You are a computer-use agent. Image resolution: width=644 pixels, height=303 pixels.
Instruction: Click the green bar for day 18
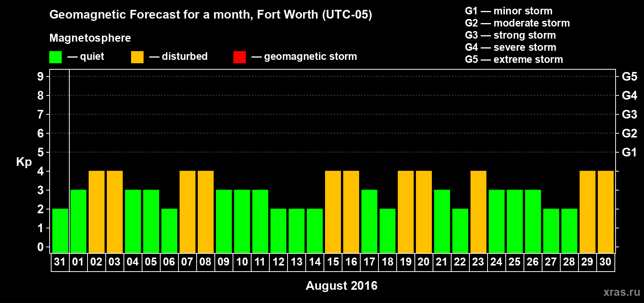tap(388, 231)
